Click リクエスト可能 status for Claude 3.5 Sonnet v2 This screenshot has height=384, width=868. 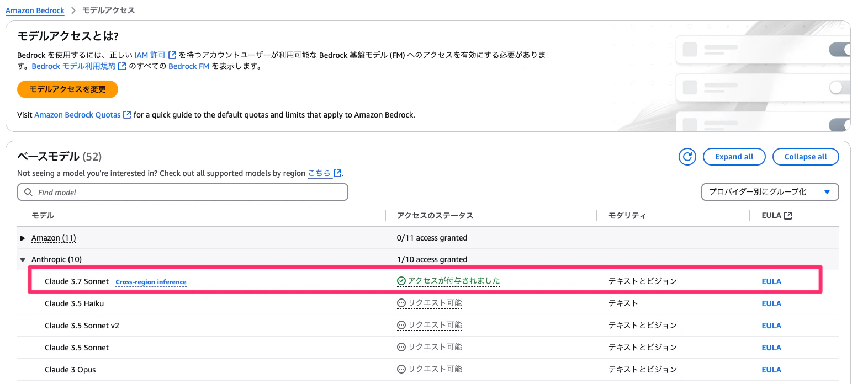point(435,325)
